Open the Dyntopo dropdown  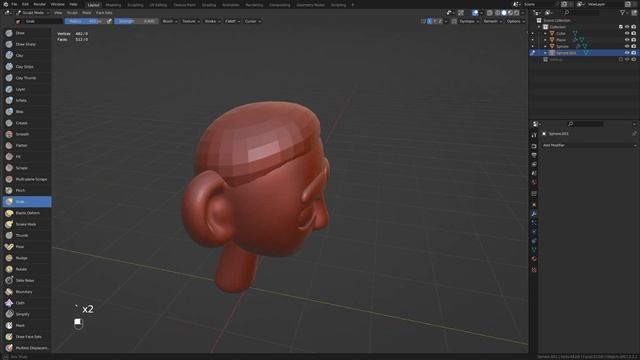coord(469,21)
